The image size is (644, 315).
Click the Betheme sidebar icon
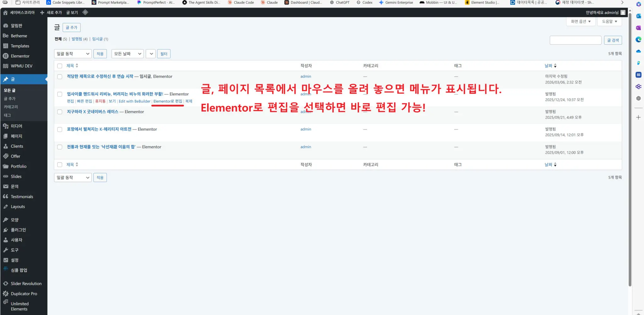coord(6,36)
